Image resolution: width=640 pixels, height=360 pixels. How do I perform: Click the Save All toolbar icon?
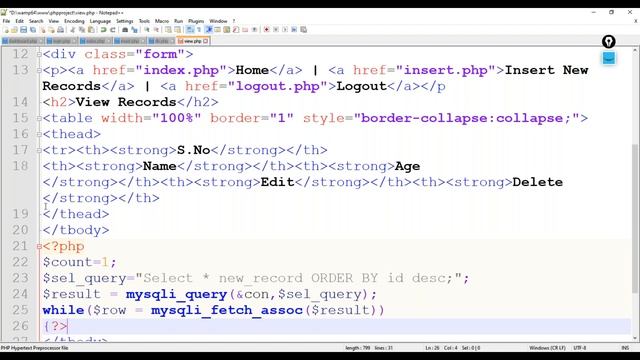[33, 30]
